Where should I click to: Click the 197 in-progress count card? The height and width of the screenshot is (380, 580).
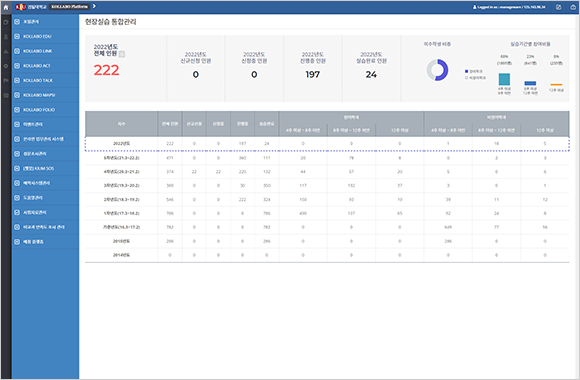pos(313,68)
